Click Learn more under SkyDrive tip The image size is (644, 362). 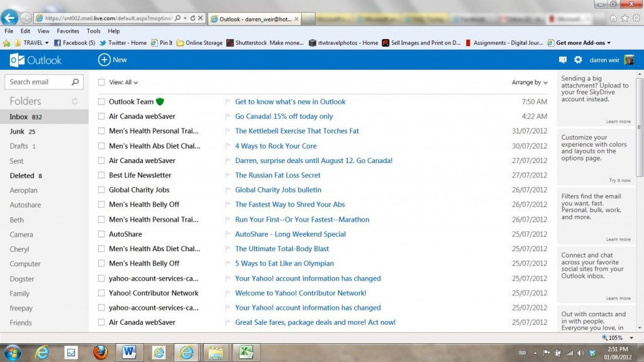pos(618,122)
